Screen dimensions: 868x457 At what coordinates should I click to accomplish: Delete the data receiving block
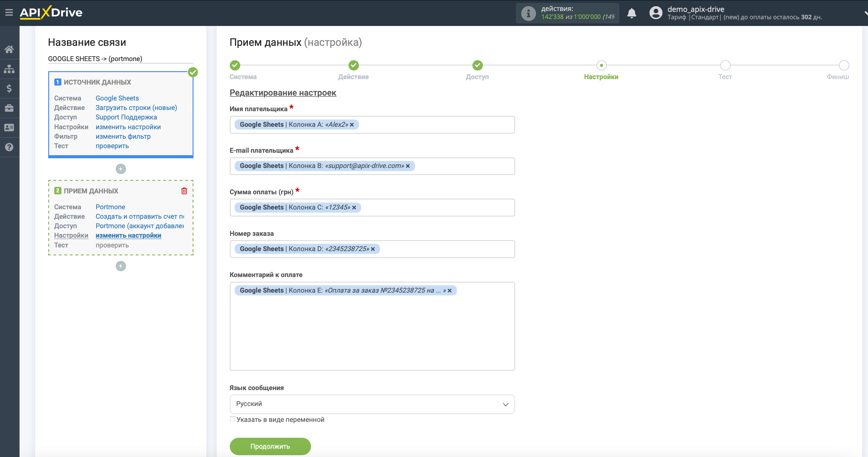click(x=184, y=191)
